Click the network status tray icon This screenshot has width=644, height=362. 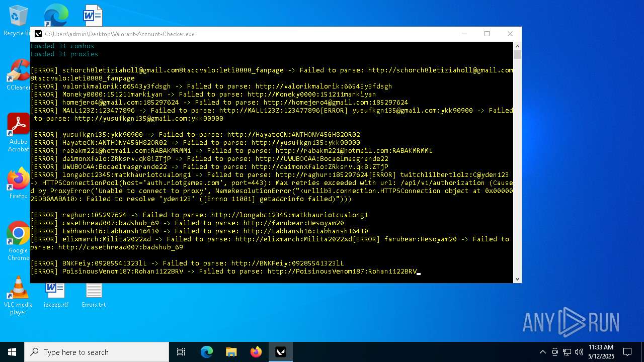coord(567,352)
